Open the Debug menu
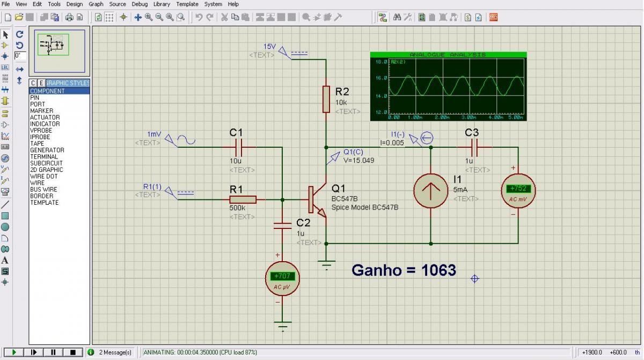Image resolution: width=644 pixels, height=360 pixels. click(x=140, y=4)
